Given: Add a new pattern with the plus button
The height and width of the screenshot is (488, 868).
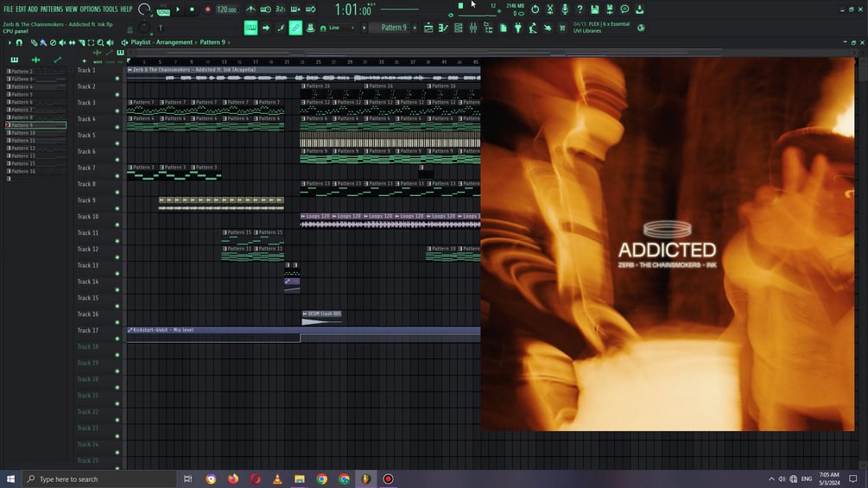Looking at the screenshot, I should coord(415,28).
